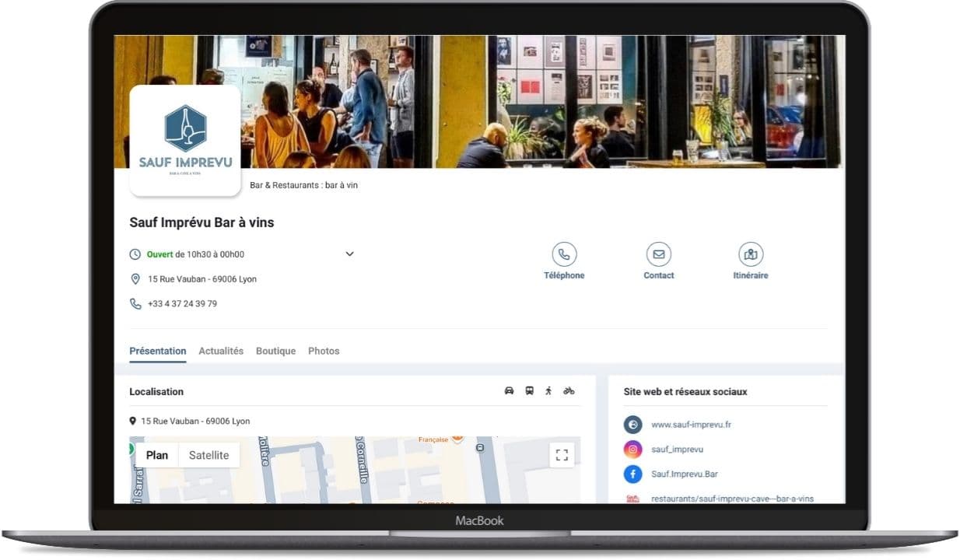This screenshot has height=560, width=960.
Task: Select bus transit mode icon
Action: click(x=529, y=391)
